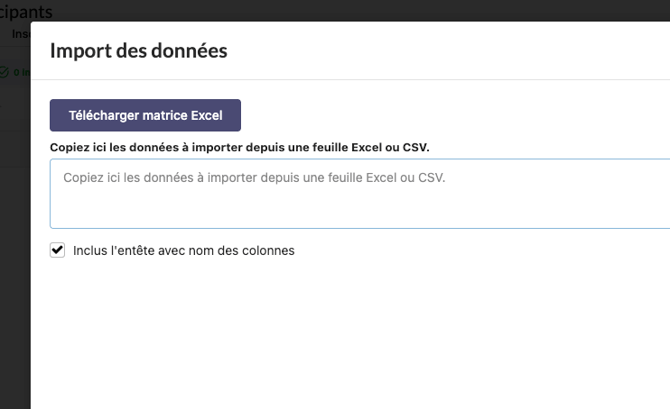
Task: Click the dialog header area right of the title
Action: pos(450,50)
